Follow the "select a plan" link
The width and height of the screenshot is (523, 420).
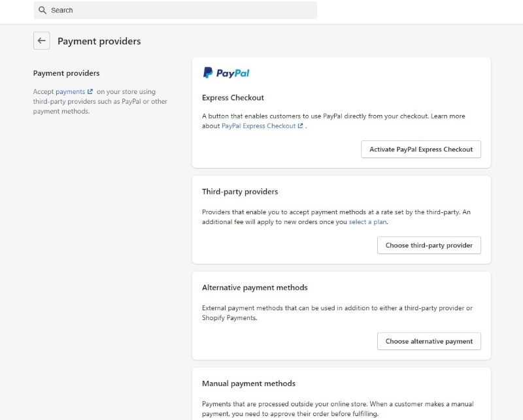(x=368, y=222)
